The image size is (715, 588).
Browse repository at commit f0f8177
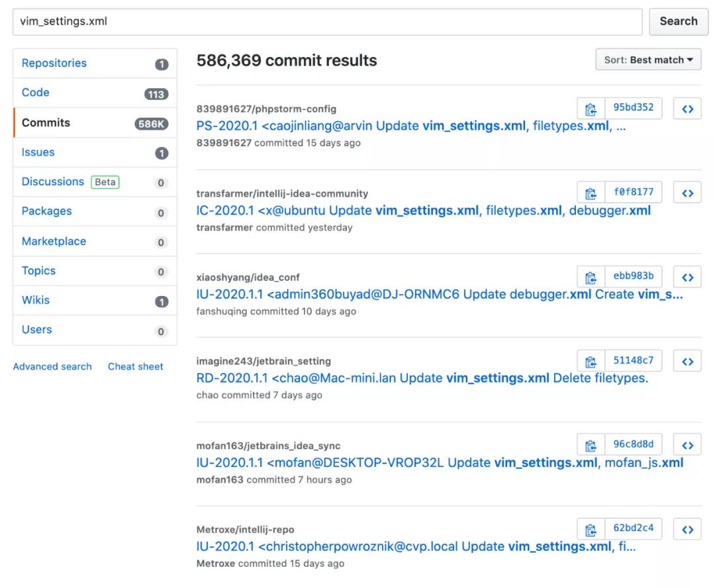click(687, 193)
